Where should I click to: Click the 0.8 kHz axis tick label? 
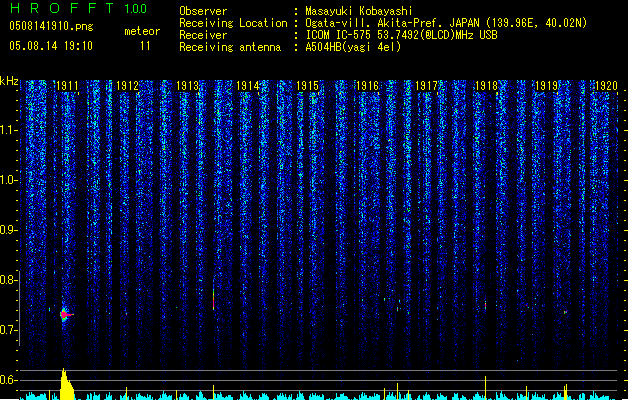coord(8,280)
